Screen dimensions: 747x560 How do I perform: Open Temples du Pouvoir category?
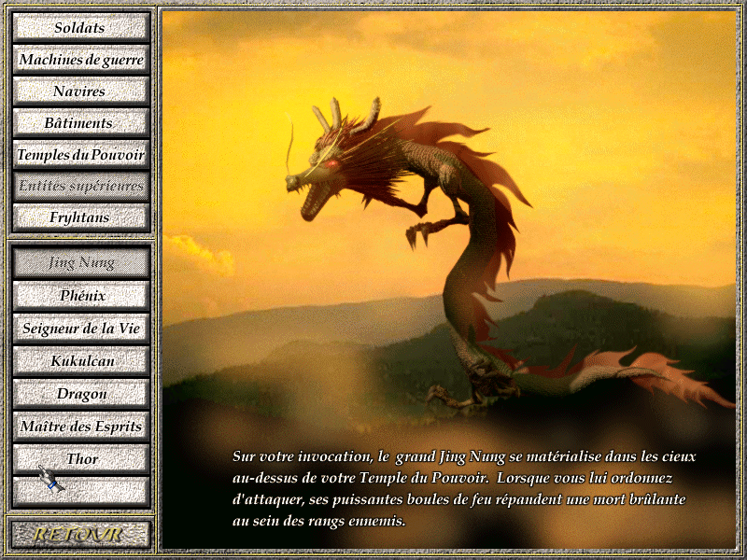[x=81, y=154]
